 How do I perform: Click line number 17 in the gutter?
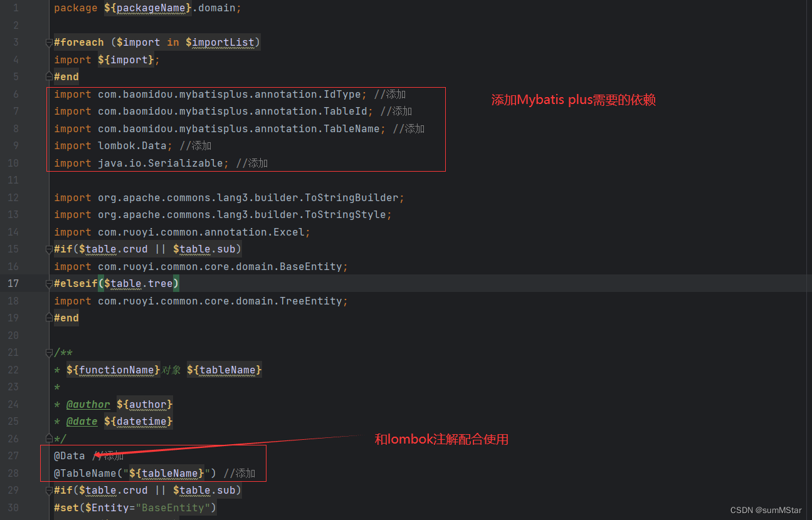click(x=13, y=284)
